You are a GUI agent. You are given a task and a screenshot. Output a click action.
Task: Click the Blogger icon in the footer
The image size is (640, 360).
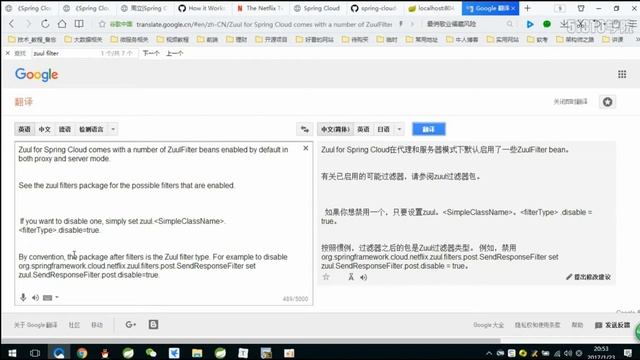tap(153, 324)
